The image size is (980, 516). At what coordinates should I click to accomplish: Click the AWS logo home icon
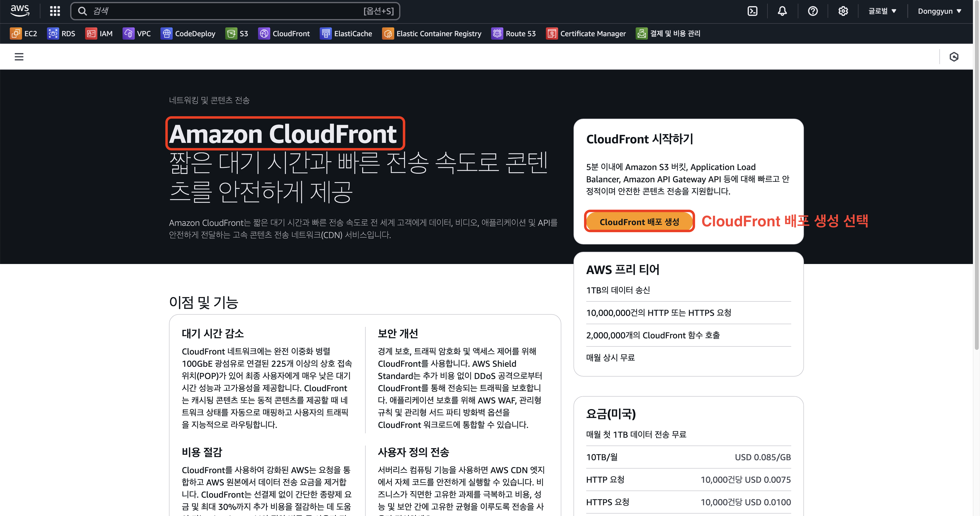[20, 11]
